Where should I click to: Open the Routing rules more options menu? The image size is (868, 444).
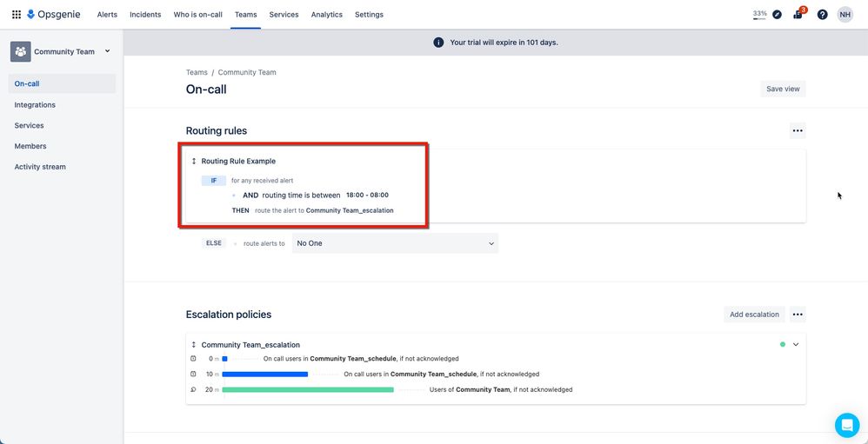click(798, 131)
